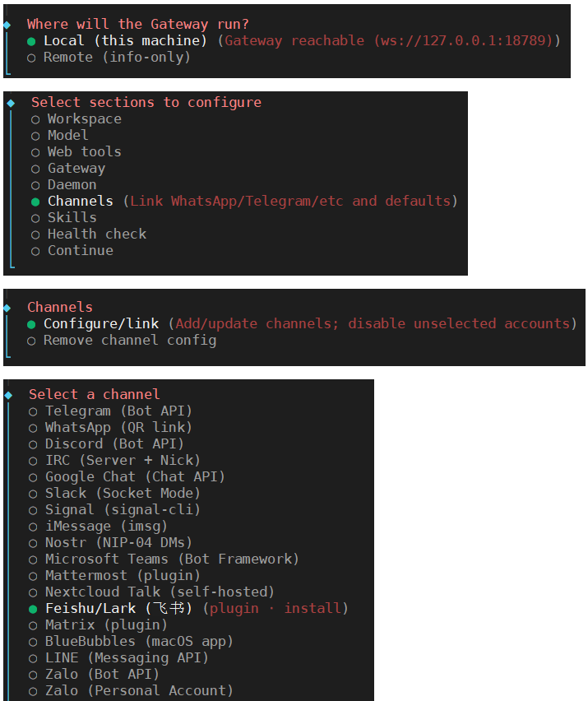Choose the Skills section

point(64,218)
